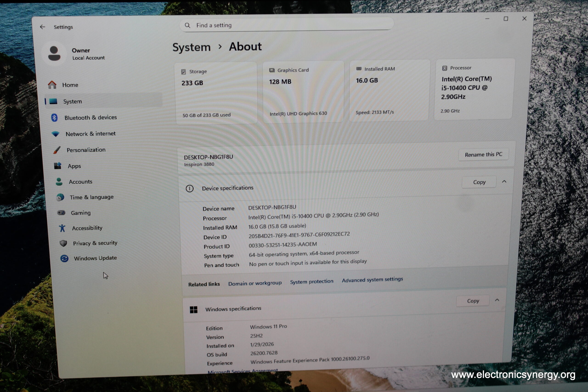Collapse the Device specifications section
The width and height of the screenshot is (588, 392).
504,182
